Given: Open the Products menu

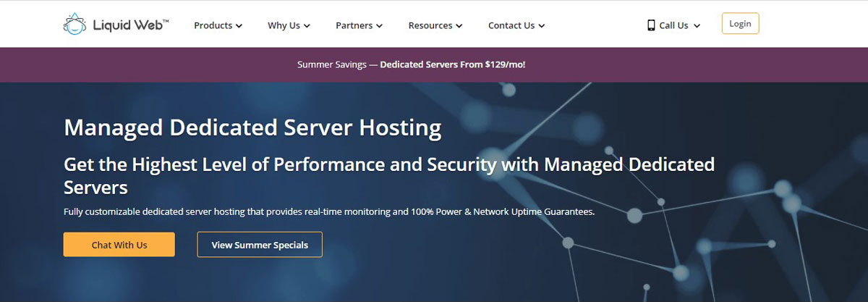Looking at the screenshot, I should (218, 25).
